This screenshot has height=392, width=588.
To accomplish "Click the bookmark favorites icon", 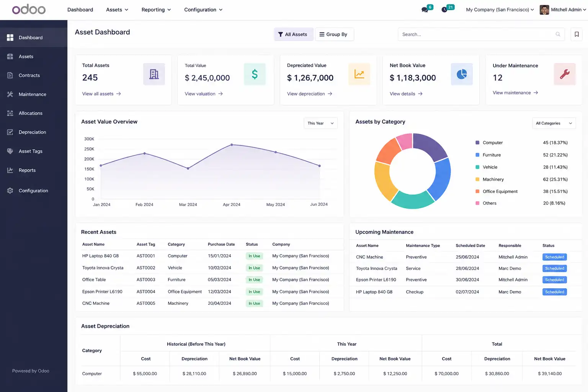I will 577,34.
